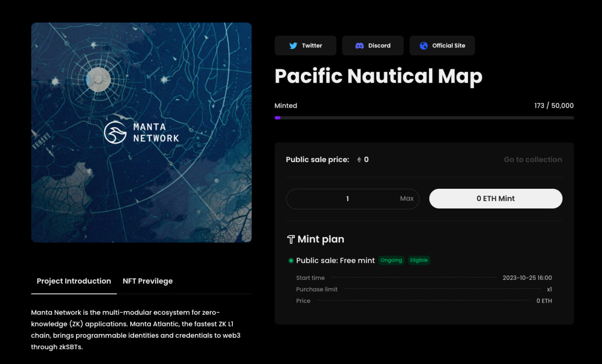This screenshot has width=602, height=364.
Task: Click the green Public sale status dot
Action: [291, 261]
